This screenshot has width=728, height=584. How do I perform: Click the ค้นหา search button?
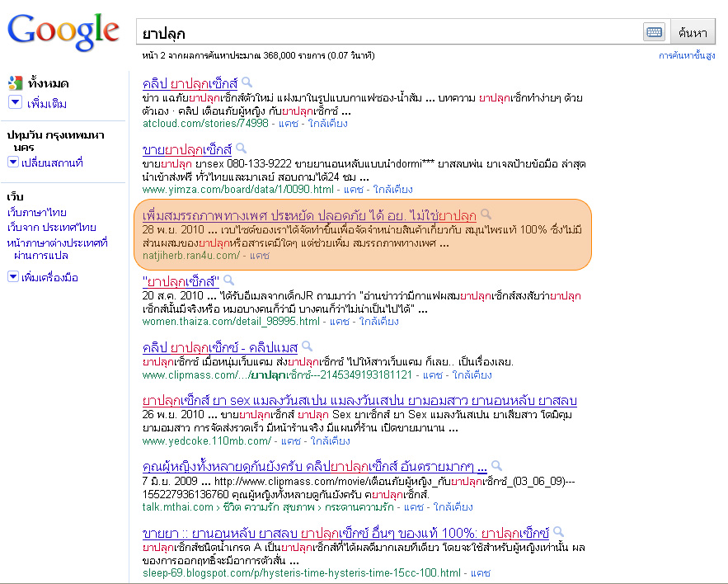(693, 32)
